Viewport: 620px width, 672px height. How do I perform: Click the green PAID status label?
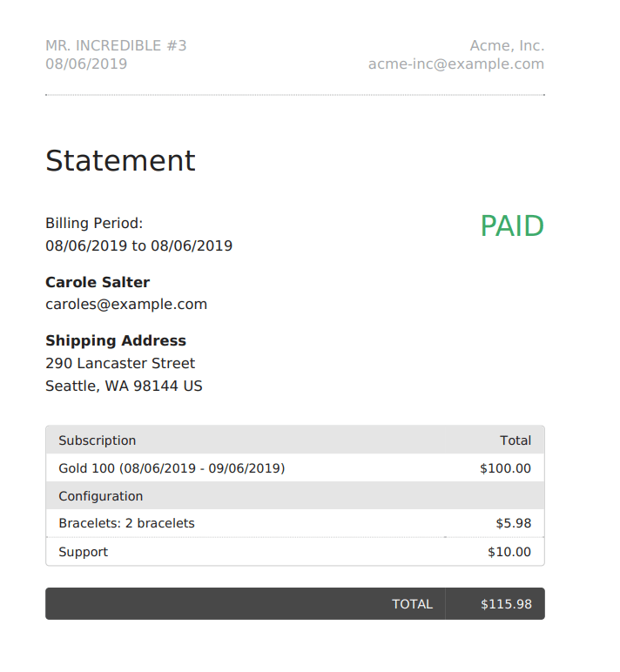512,225
